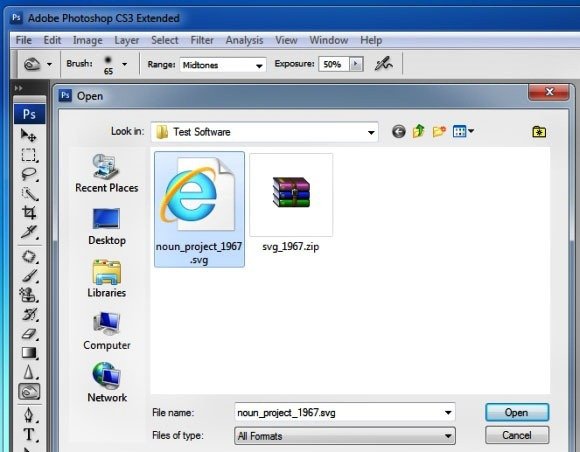The height and width of the screenshot is (452, 580).
Task: Open the View menu
Action: (286, 40)
